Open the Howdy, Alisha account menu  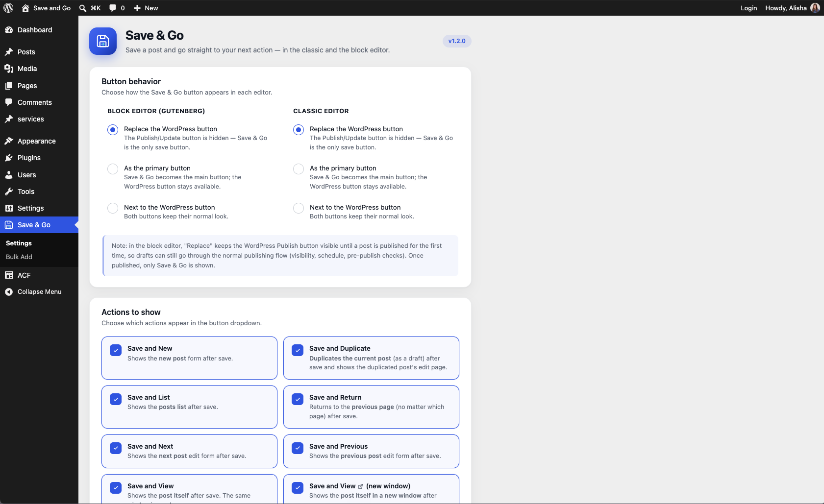[792, 8]
